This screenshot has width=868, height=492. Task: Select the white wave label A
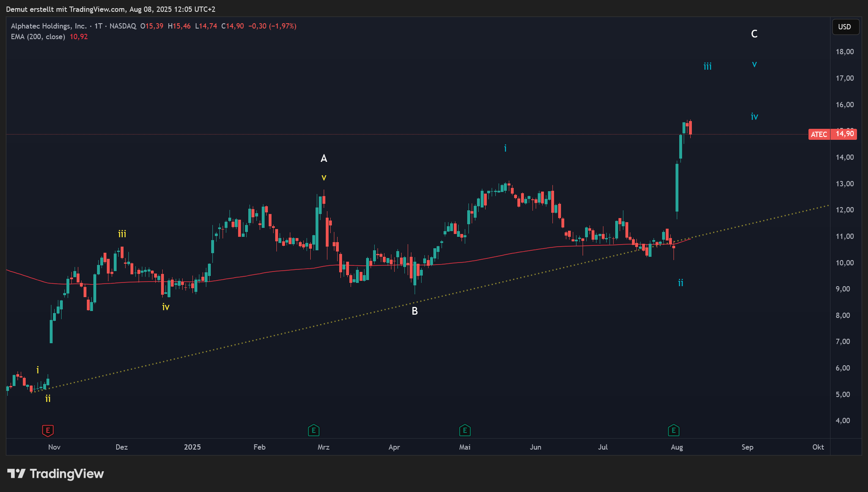click(324, 158)
